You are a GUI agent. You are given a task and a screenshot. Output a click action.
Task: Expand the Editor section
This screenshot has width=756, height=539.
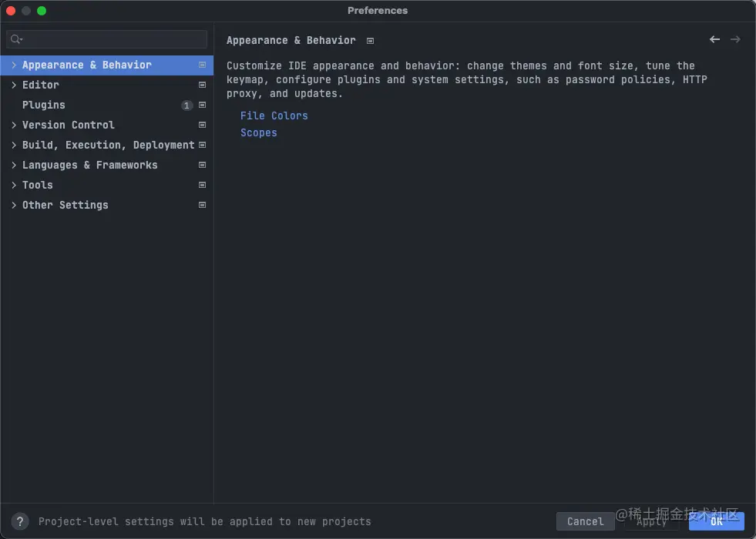(13, 85)
